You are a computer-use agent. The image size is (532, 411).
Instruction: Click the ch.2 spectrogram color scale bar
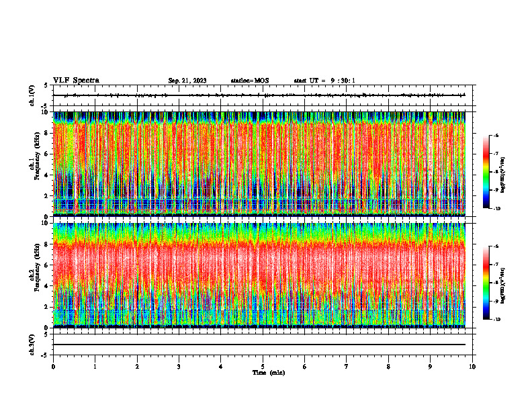click(486, 283)
